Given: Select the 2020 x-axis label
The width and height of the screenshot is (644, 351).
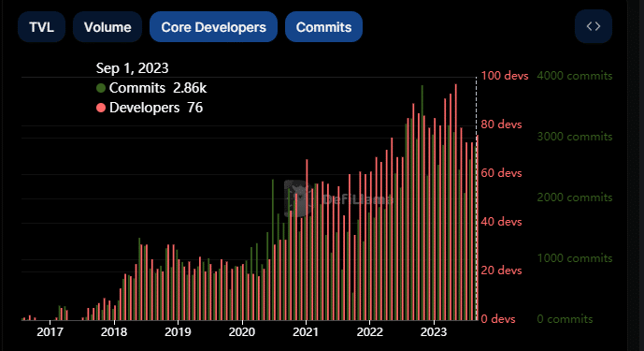Looking at the screenshot, I should (x=242, y=332).
